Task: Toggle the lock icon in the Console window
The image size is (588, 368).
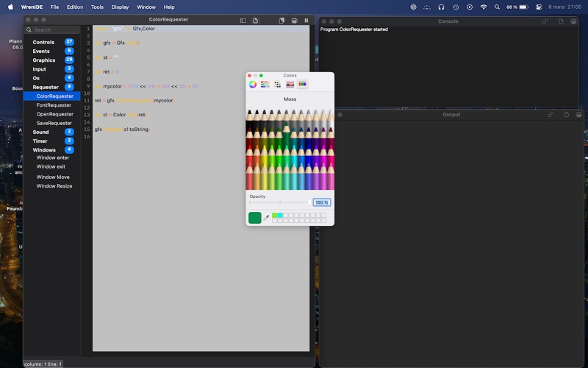Action: coord(545,21)
